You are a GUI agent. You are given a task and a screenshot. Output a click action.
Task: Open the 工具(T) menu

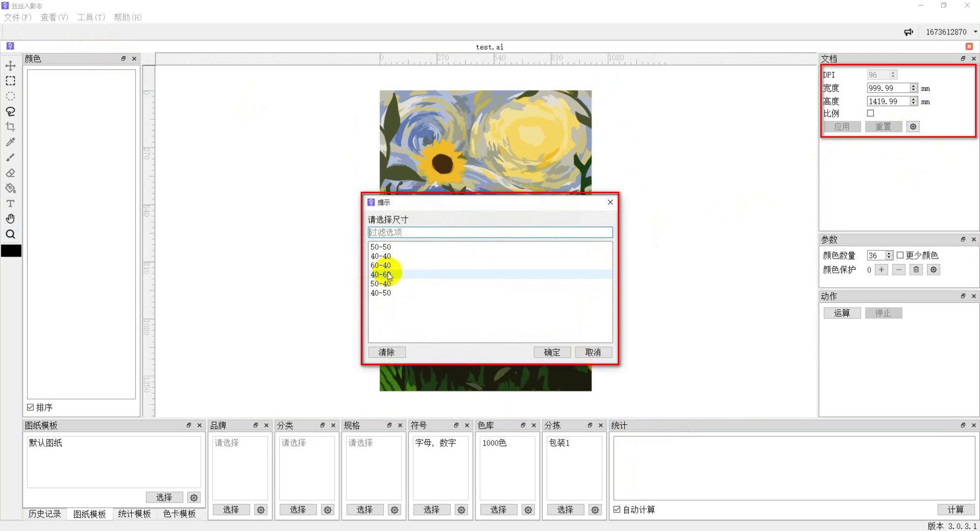[x=91, y=17]
